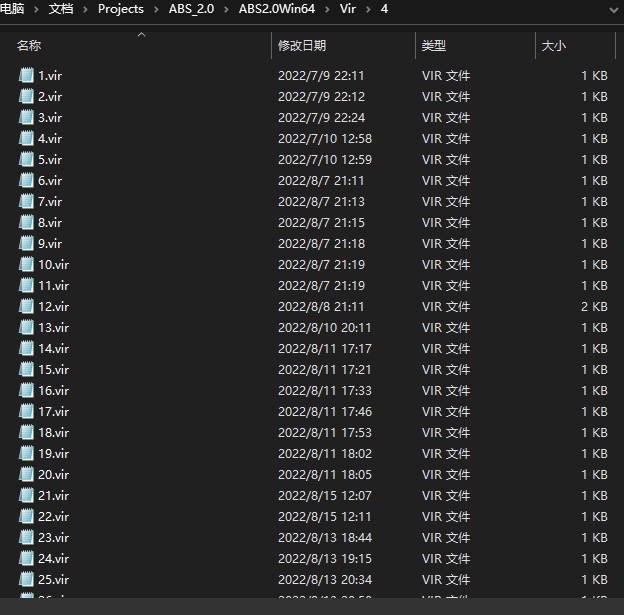The height and width of the screenshot is (615, 624).
Task: Go to ABS2.0Win64 folder in breadcrumb
Action: pyautogui.click(x=277, y=9)
